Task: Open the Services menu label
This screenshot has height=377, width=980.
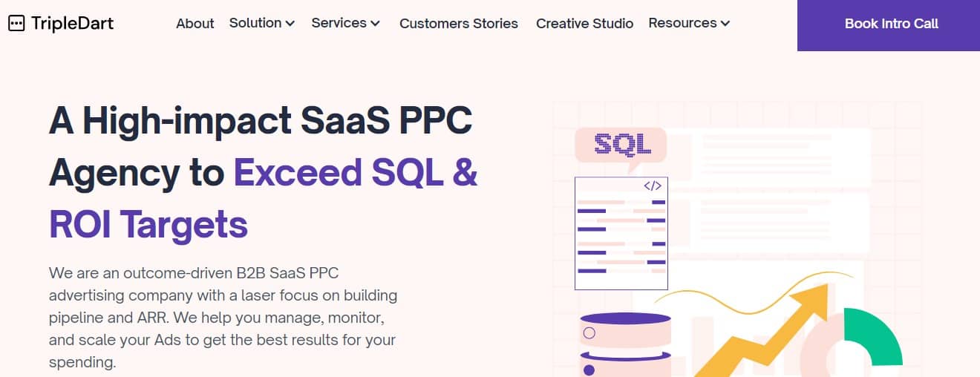Action: (339, 23)
